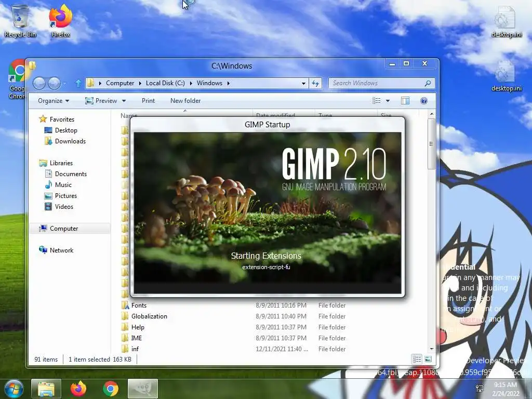Open the view options dropdown arrow
Image resolution: width=532 pixels, height=399 pixels.
pyautogui.click(x=388, y=101)
